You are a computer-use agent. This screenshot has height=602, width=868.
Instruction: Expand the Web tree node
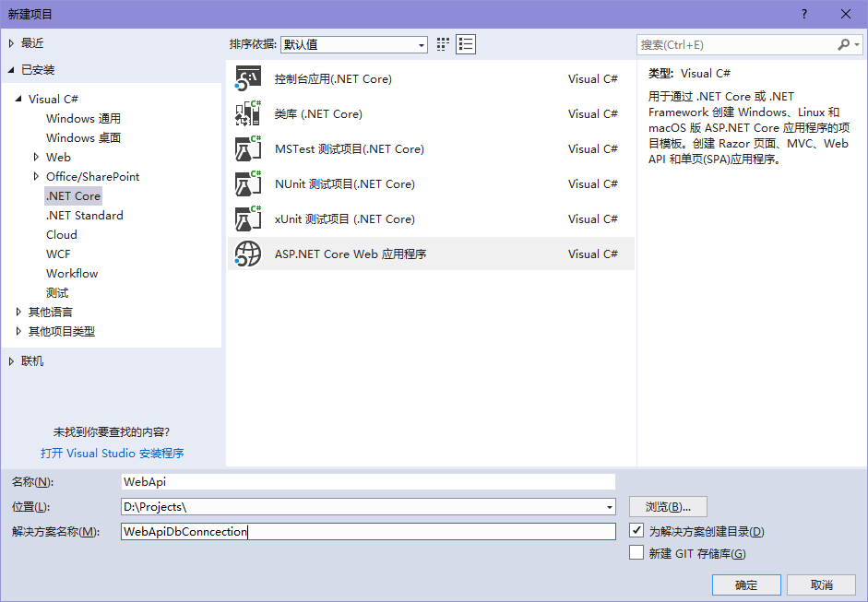tap(36, 157)
